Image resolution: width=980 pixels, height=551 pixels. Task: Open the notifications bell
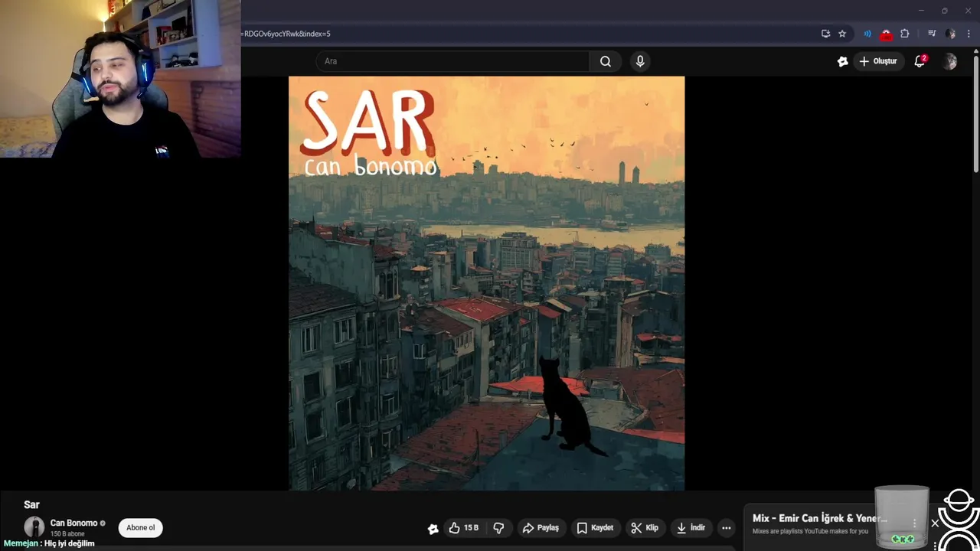(x=920, y=61)
